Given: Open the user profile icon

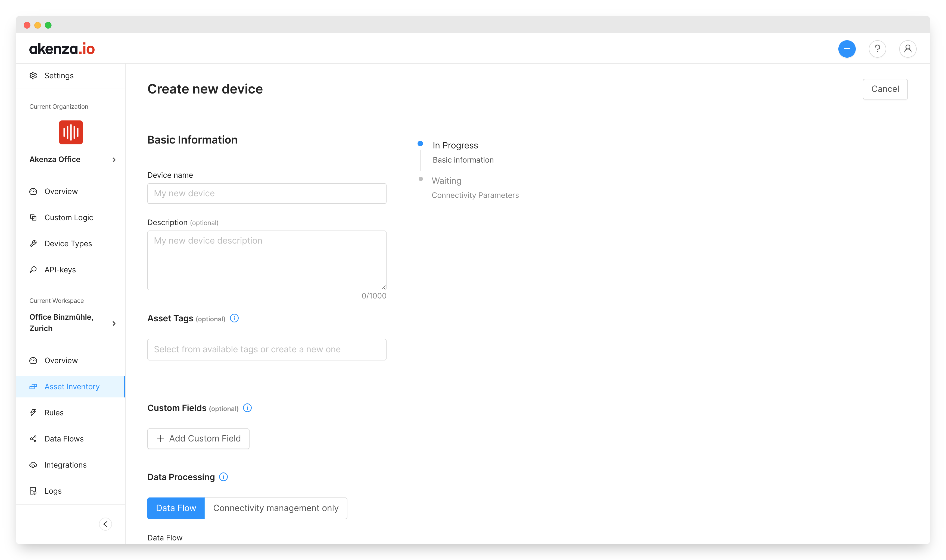Looking at the screenshot, I should [x=907, y=49].
